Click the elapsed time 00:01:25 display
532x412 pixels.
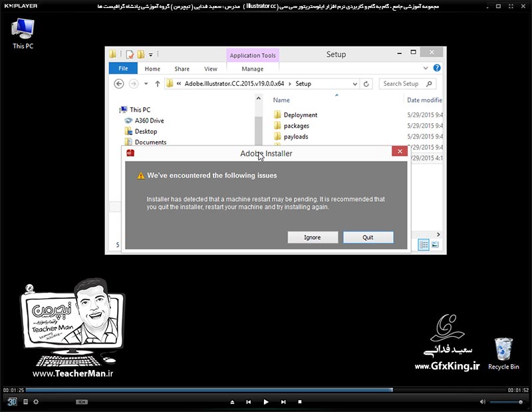click(13, 390)
